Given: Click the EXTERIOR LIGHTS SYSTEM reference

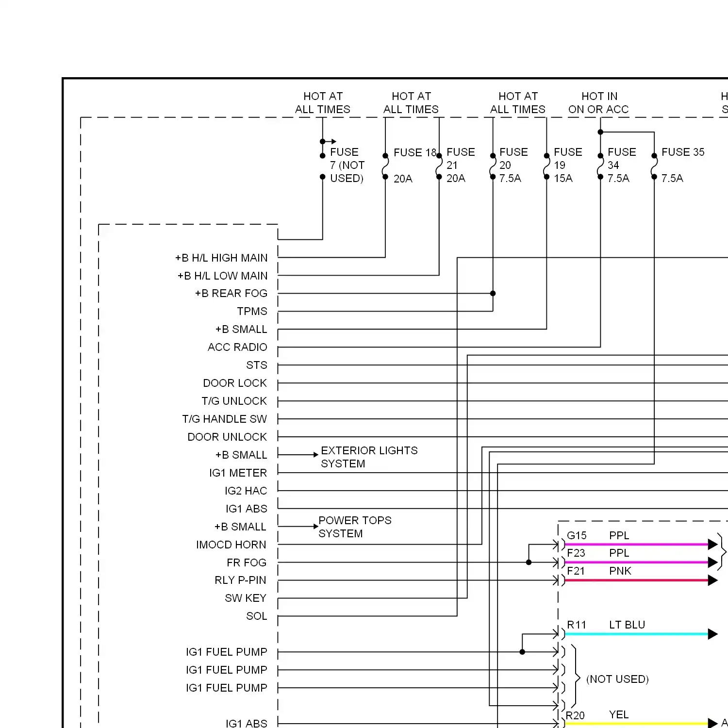Looking at the screenshot, I should click(x=369, y=457).
